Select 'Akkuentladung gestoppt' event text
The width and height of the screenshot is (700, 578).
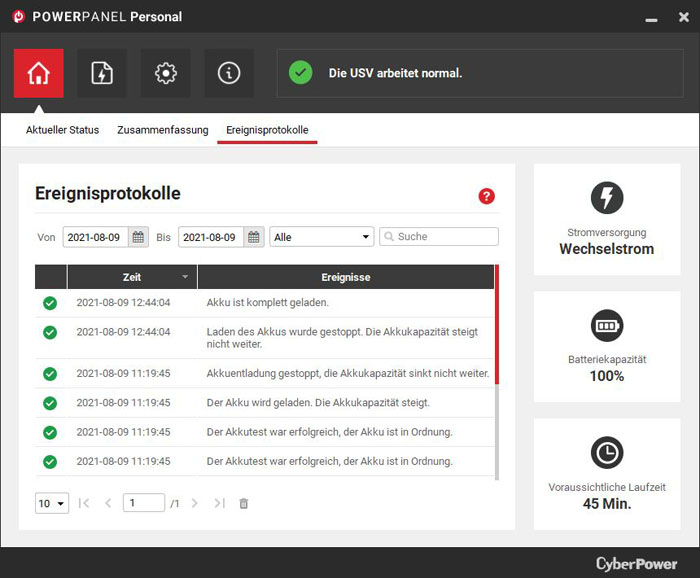coord(348,373)
